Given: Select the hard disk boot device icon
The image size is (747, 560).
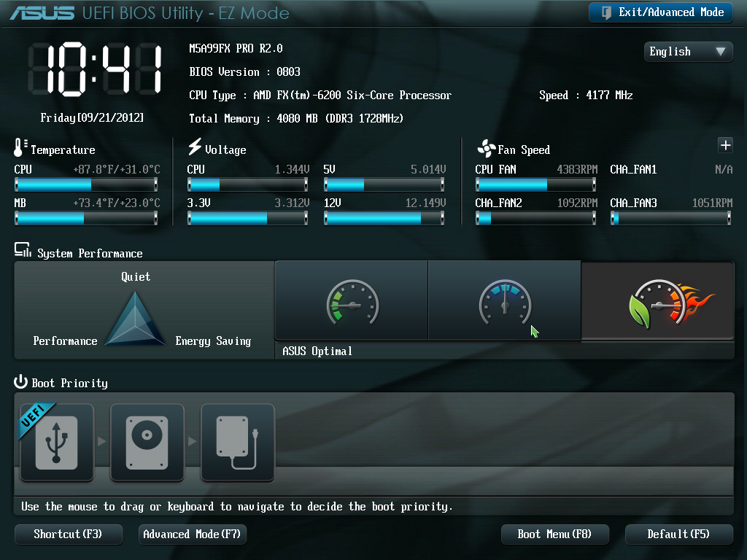Looking at the screenshot, I should [147, 443].
